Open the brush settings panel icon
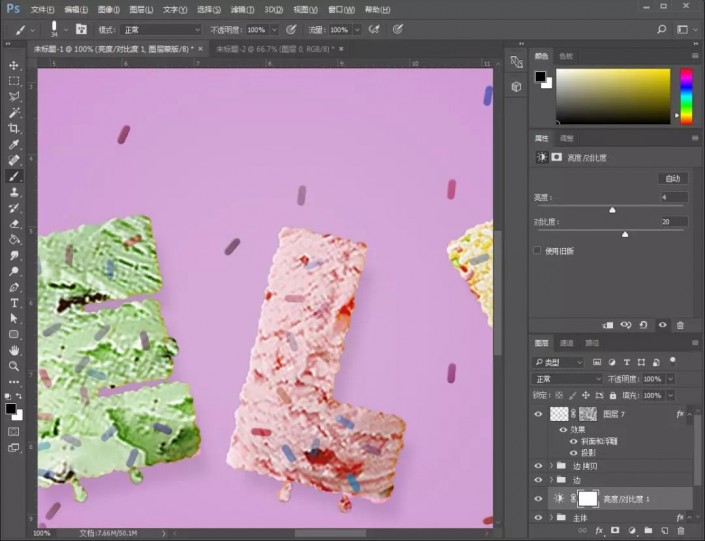Image resolution: width=705 pixels, height=541 pixels. click(81, 29)
